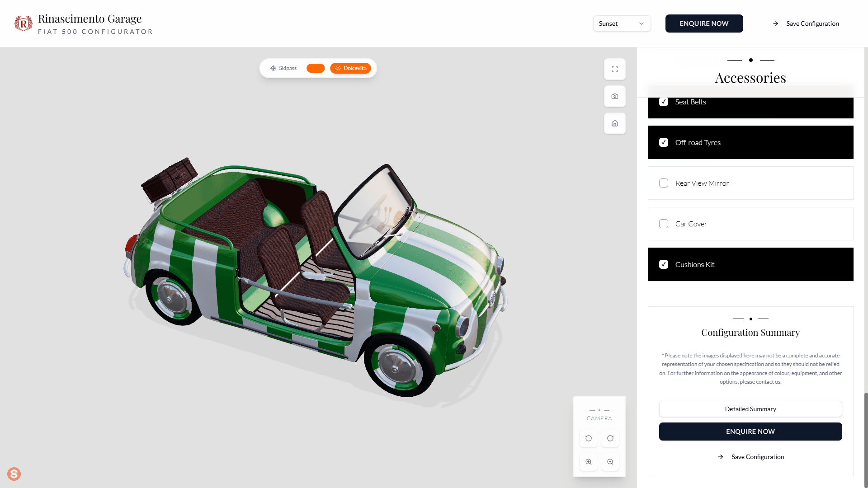Select the Dolcevita mode
868x488 pixels.
point(350,68)
